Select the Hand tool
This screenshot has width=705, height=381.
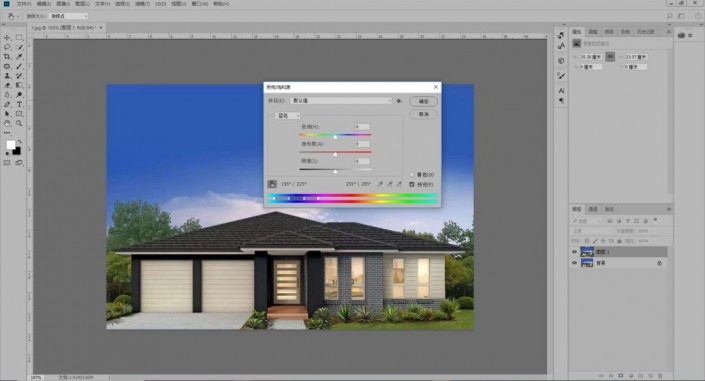point(7,123)
